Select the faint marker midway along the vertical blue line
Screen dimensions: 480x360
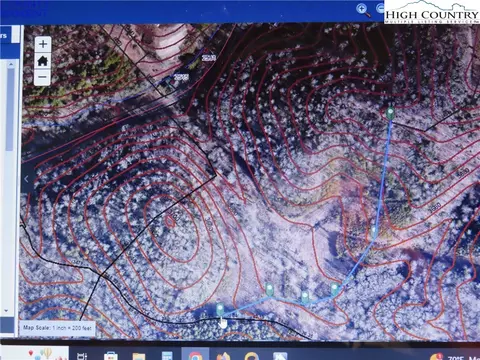374,231
